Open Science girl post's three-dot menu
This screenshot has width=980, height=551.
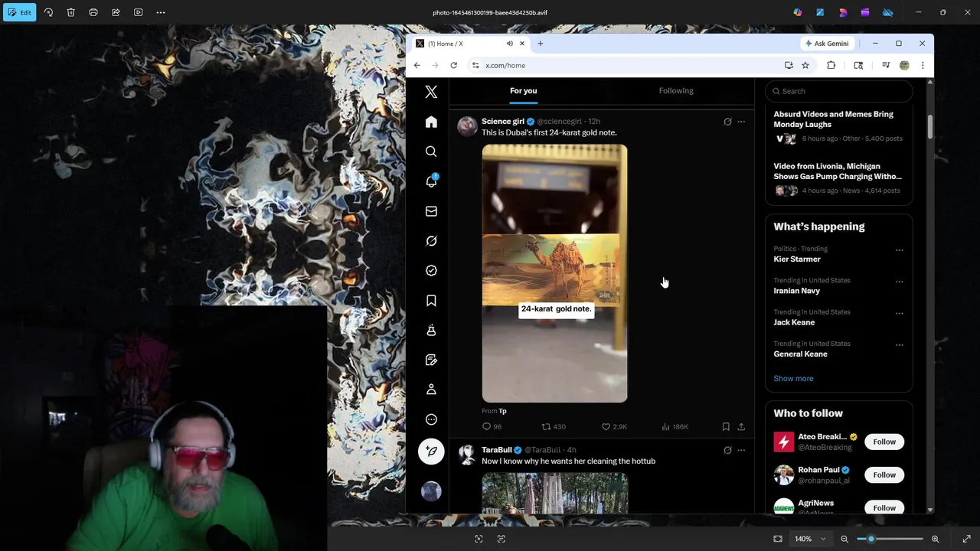click(x=741, y=122)
